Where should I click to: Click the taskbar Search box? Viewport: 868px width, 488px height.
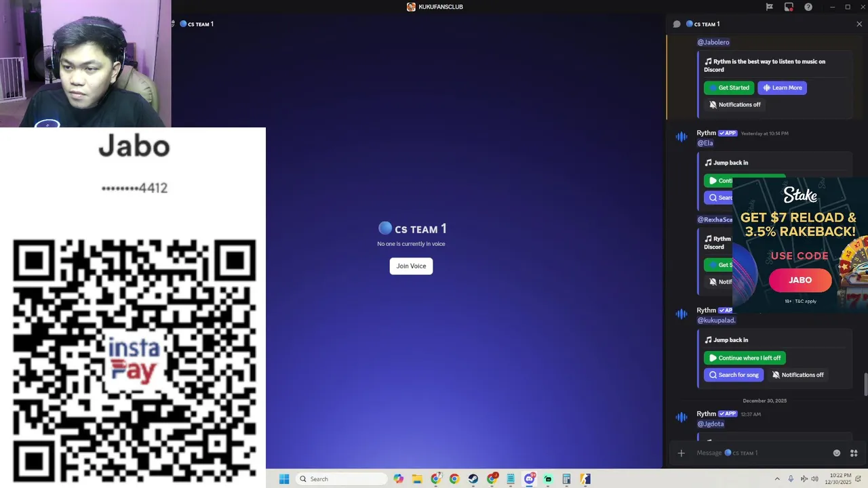click(342, 479)
